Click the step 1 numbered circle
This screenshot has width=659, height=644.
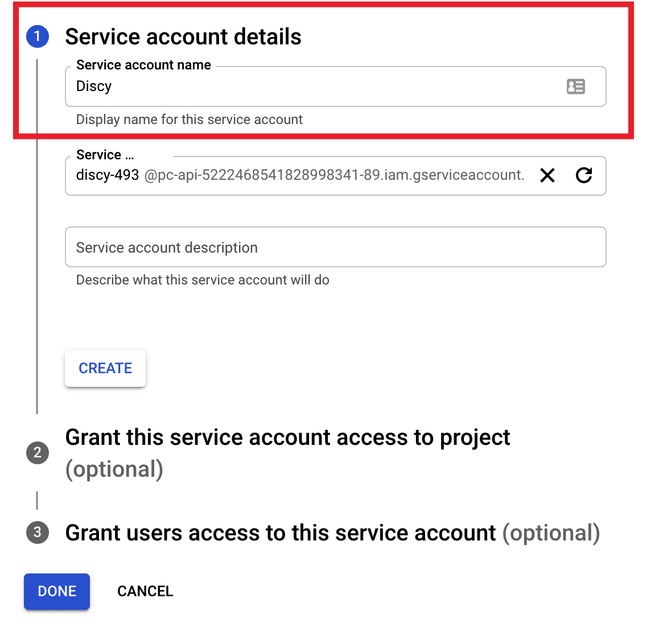(x=38, y=36)
